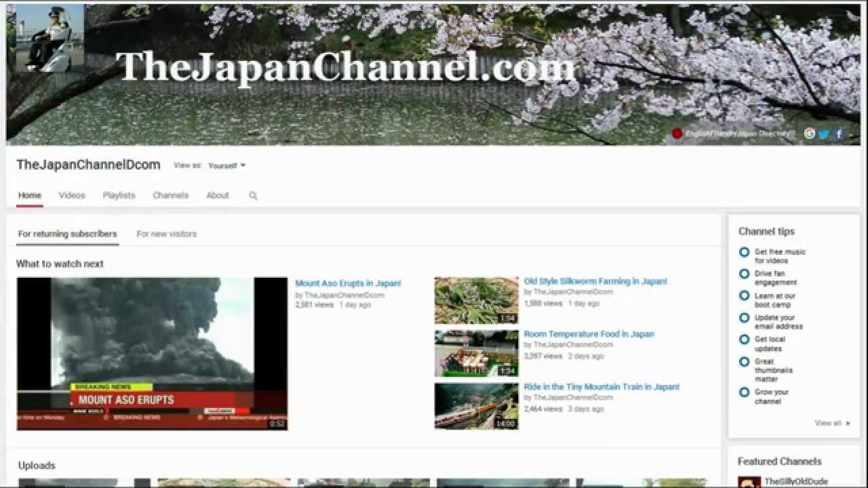Toggle the Learn at our boot camp circle
The height and width of the screenshot is (488, 868).
click(x=744, y=296)
